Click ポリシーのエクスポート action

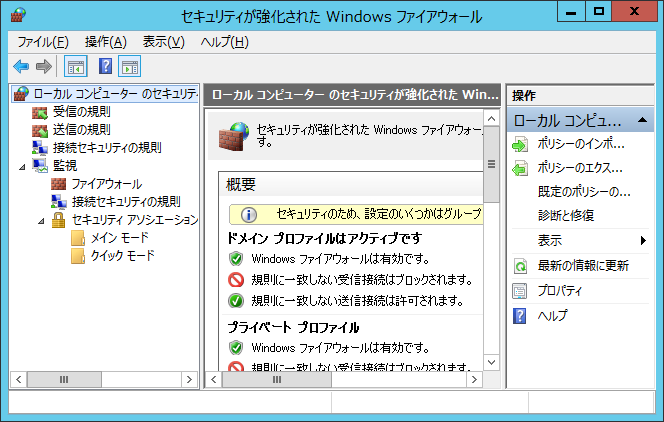(580, 168)
